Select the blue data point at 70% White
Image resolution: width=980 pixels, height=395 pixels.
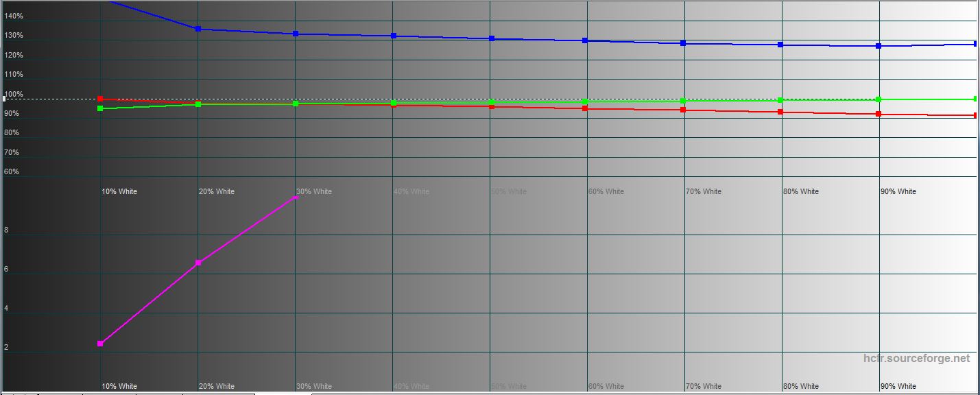pyautogui.click(x=683, y=43)
